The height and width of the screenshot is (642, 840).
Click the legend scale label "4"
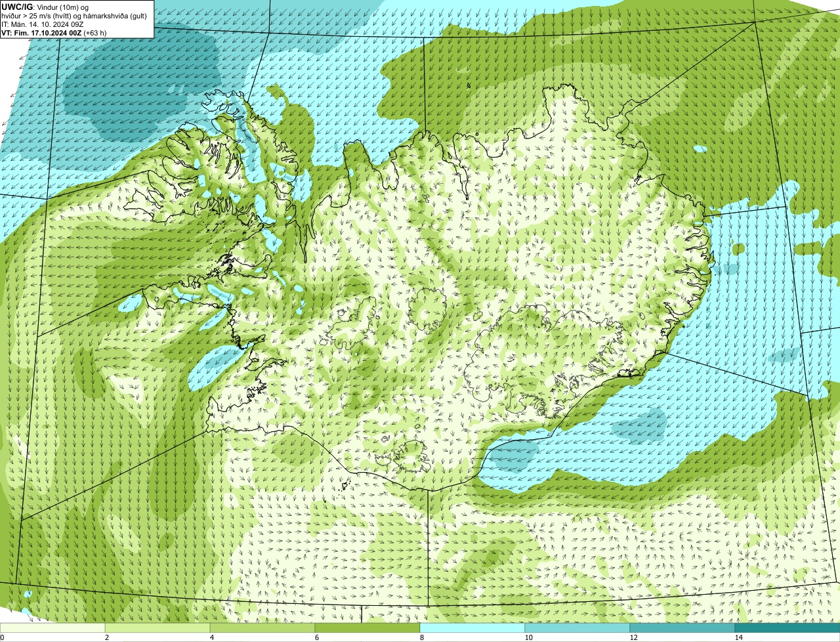(x=211, y=637)
